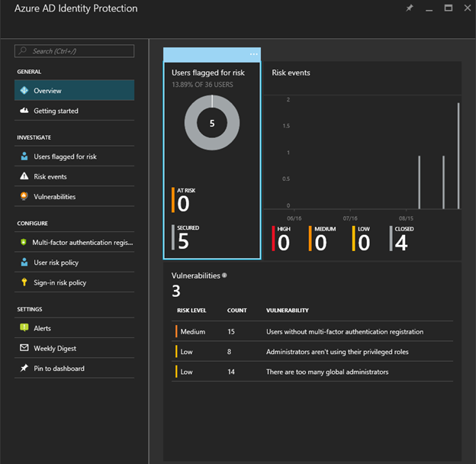Click the Users flagged for risk icon

tap(23, 156)
